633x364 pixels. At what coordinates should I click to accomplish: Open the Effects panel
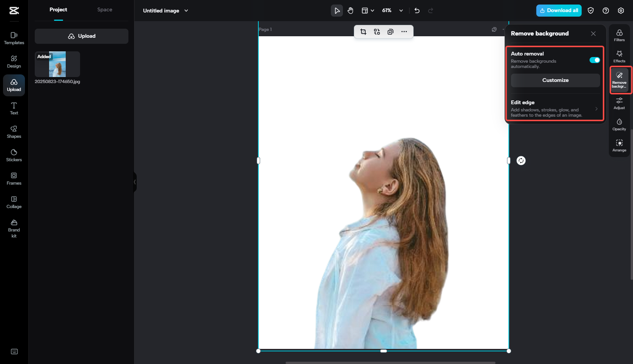click(619, 56)
